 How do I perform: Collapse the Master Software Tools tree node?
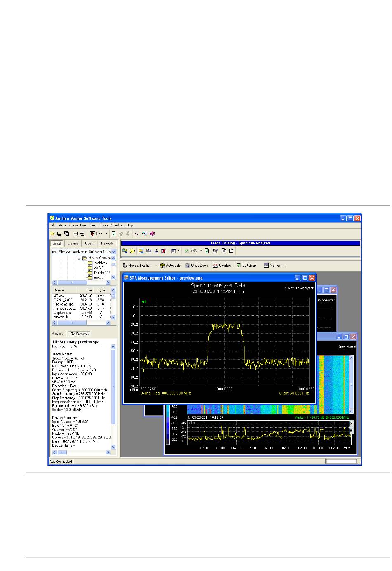click(x=78, y=258)
